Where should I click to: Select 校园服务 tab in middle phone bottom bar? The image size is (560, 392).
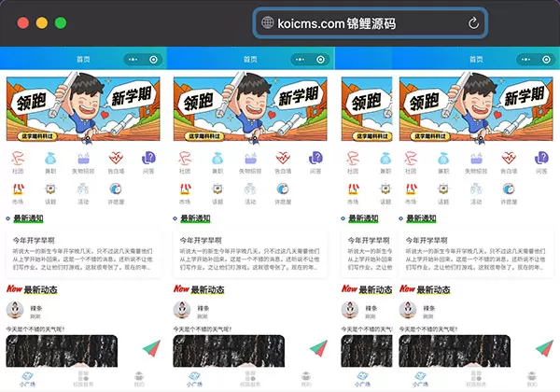[x=250, y=379]
